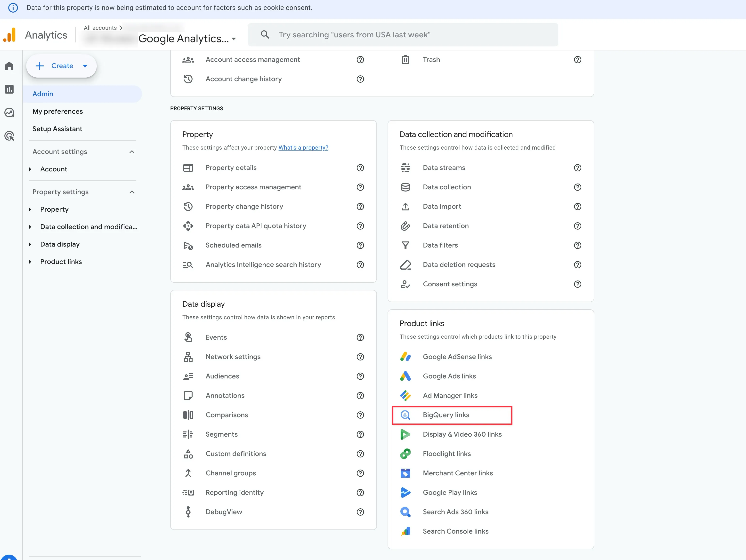The image size is (746, 560).
Task: Open the Home icon in left rail
Action: [9, 66]
